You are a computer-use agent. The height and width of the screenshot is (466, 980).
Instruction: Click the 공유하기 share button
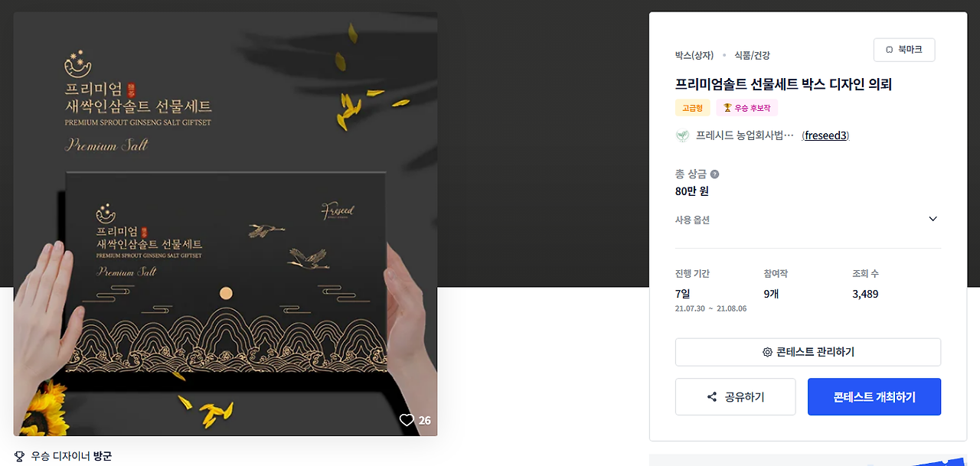735,397
